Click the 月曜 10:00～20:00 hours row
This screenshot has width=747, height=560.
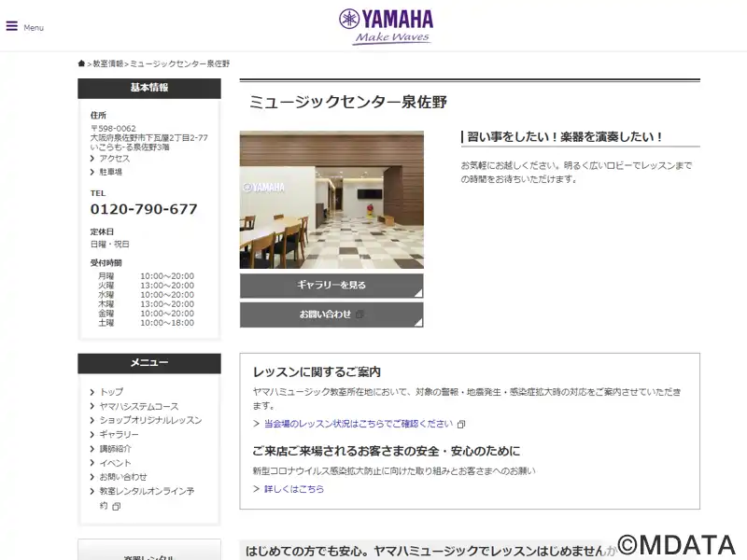[x=146, y=276]
